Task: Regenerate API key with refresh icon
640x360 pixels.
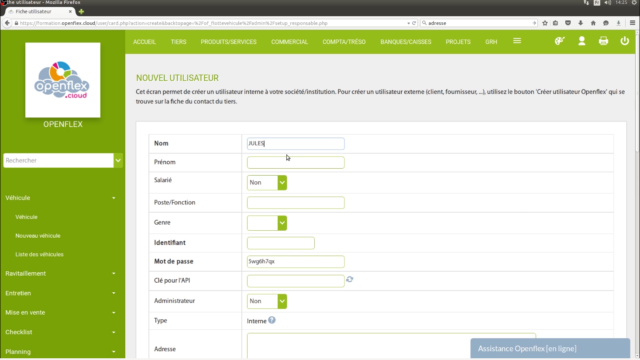Action: pos(350,280)
